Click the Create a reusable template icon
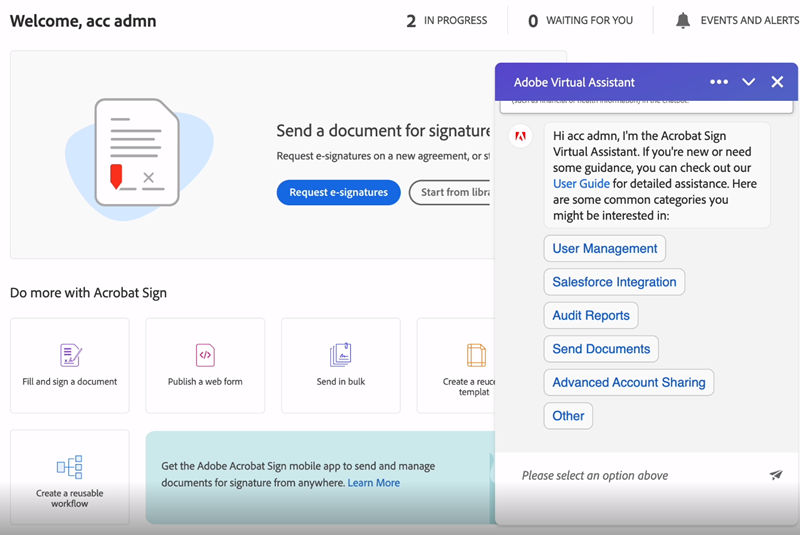The width and height of the screenshot is (800, 535). point(476,355)
